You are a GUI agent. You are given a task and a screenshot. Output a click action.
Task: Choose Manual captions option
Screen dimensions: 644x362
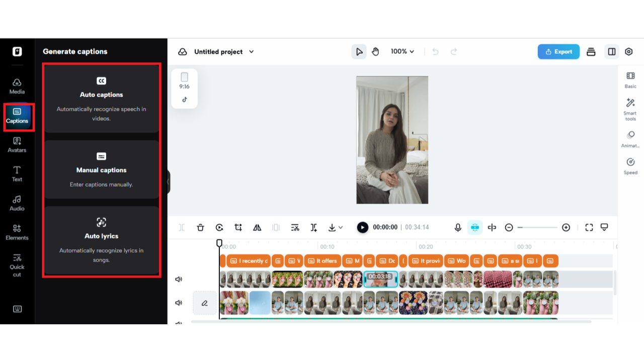pyautogui.click(x=102, y=169)
